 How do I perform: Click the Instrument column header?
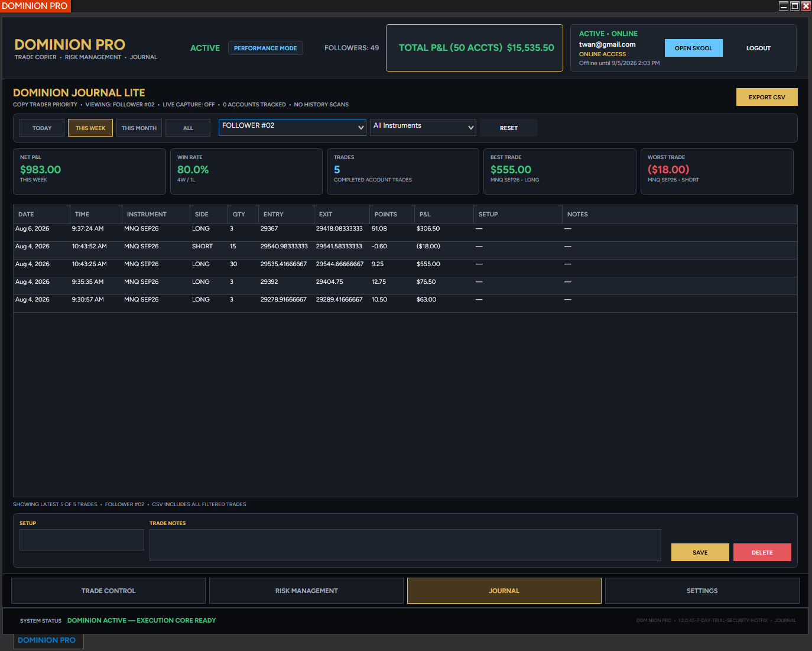click(x=156, y=214)
